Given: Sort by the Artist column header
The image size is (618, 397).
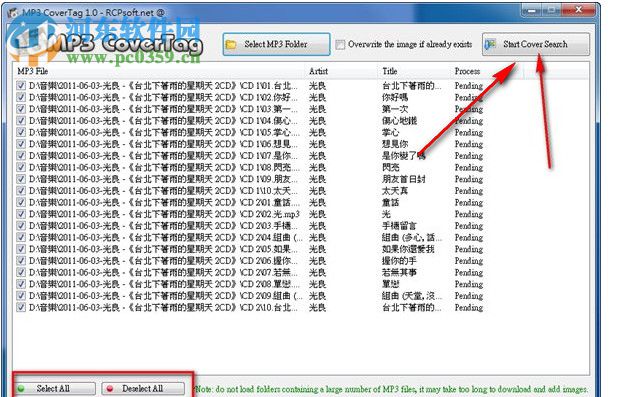Looking at the screenshot, I should (318, 71).
